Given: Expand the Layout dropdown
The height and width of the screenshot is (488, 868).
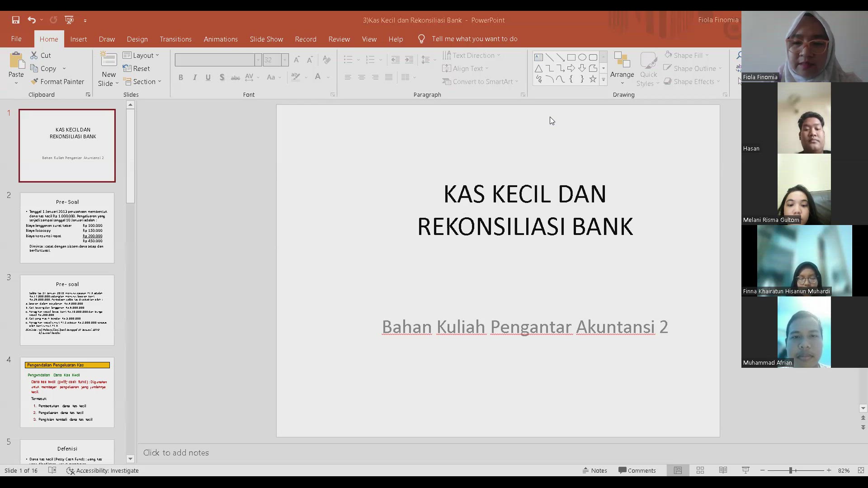Looking at the screenshot, I should tap(142, 55).
